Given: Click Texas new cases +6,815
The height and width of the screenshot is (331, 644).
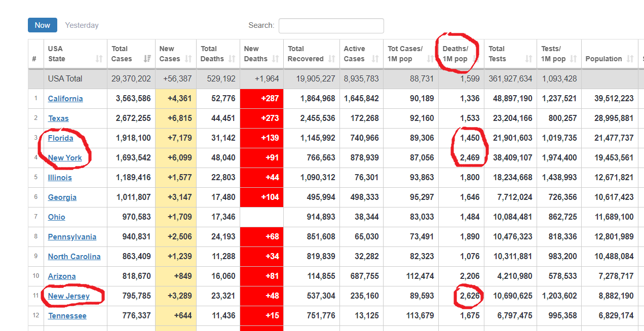Looking at the screenshot, I should [179, 118].
